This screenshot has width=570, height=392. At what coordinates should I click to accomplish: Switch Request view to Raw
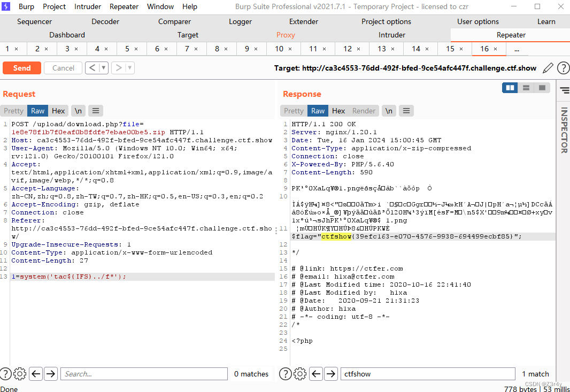pyautogui.click(x=37, y=111)
